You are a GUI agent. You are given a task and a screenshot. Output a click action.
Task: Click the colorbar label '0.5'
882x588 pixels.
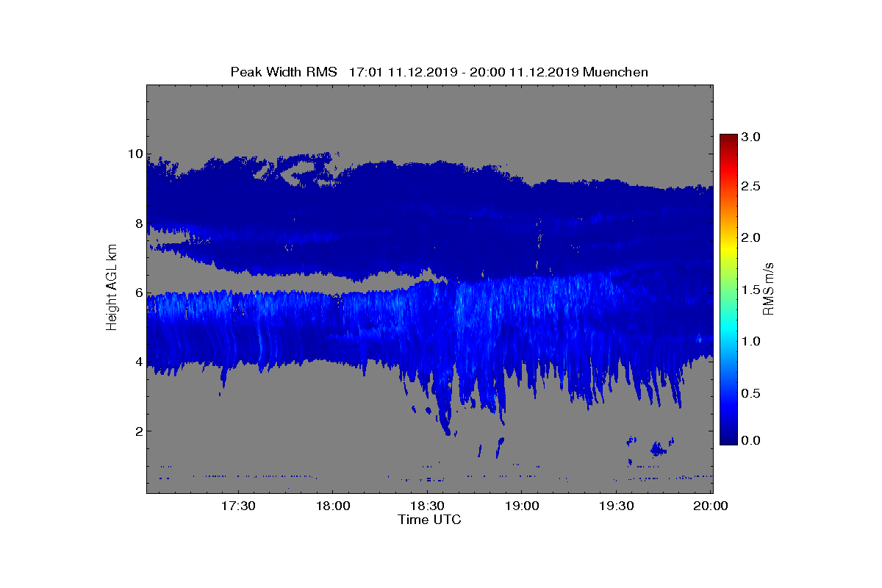[x=750, y=393]
